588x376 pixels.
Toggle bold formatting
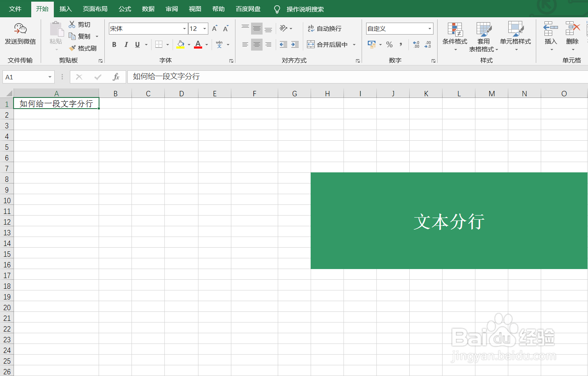pos(114,44)
